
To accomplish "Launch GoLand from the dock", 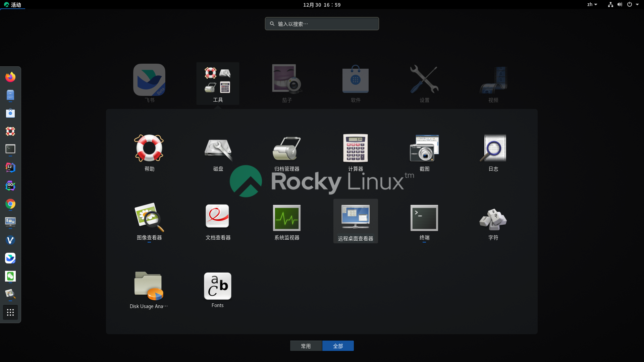I will click(x=10, y=186).
